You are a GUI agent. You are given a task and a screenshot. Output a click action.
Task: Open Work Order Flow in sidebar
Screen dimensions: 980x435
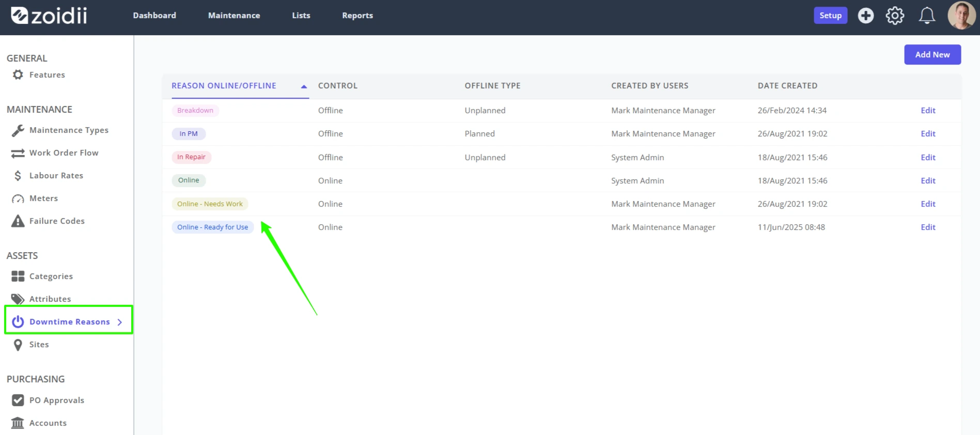[x=64, y=153]
